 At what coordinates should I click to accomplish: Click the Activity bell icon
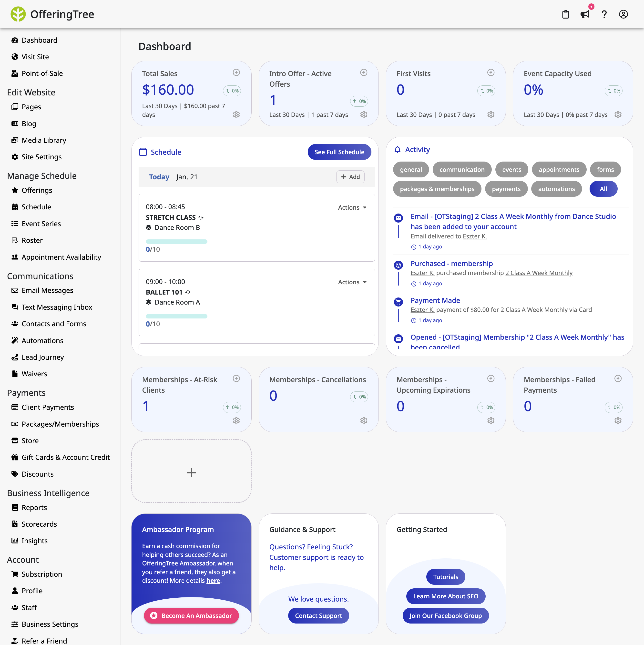tap(397, 150)
